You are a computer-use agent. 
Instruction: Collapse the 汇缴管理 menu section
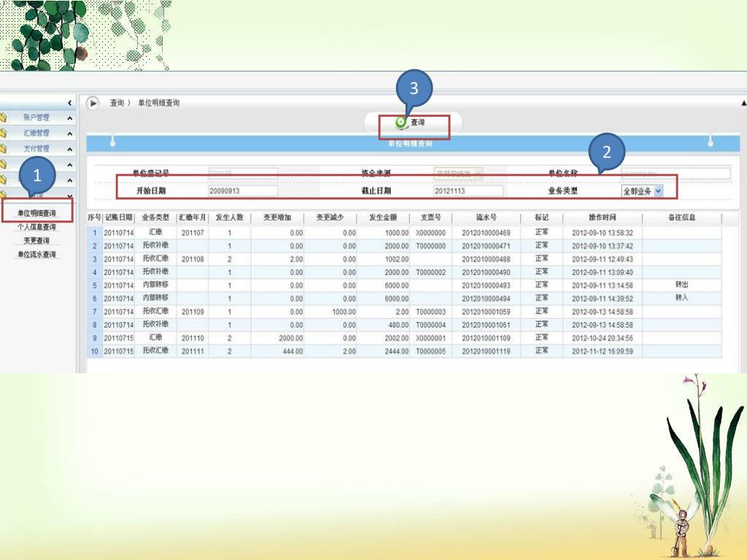point(69,133)
